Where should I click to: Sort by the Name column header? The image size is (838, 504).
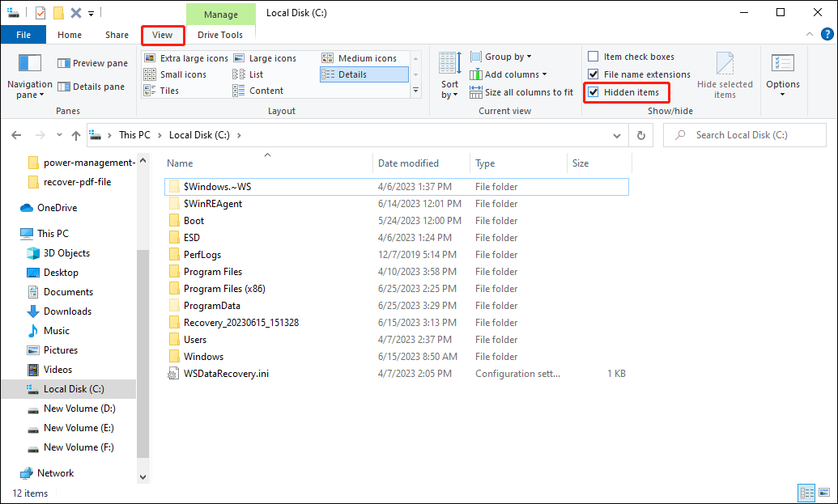click(267, 163)
